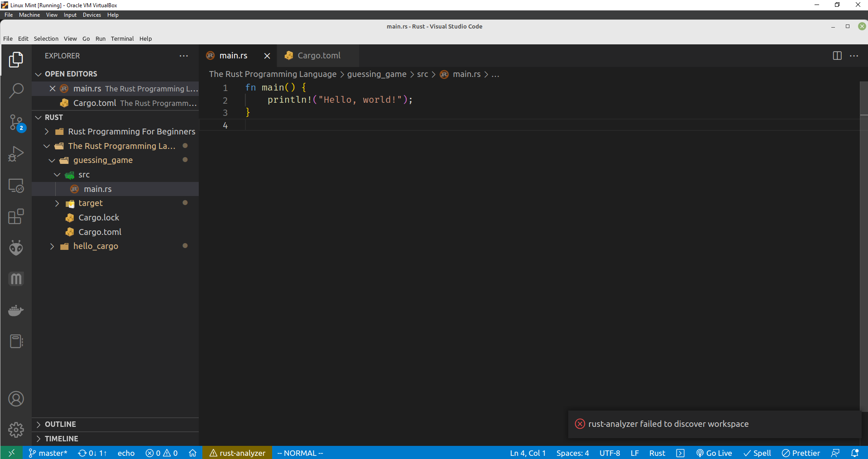Click the feedback icon in status bar

[835, 453]
